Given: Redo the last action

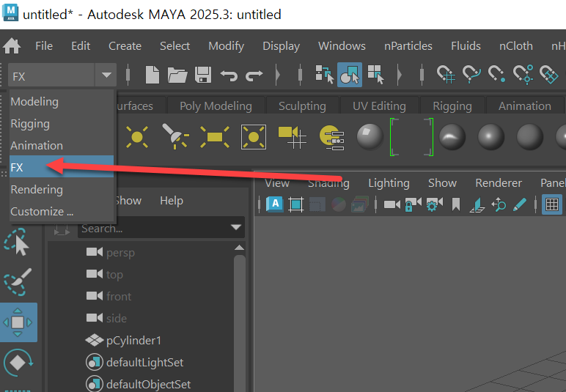Looking at the screenshot, I should coord(254,75).
